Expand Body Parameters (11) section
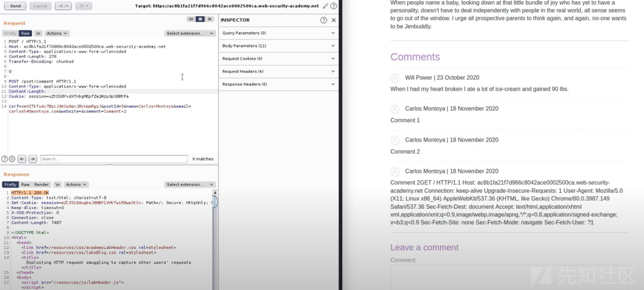 point(278,45)
